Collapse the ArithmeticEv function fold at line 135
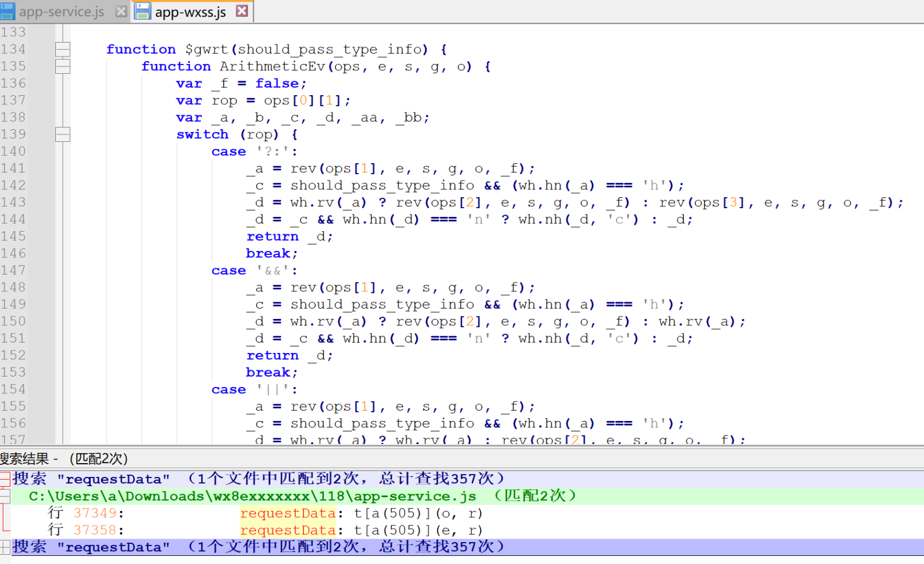The height and width of the screenshot is (564, 924). [63, 66]
